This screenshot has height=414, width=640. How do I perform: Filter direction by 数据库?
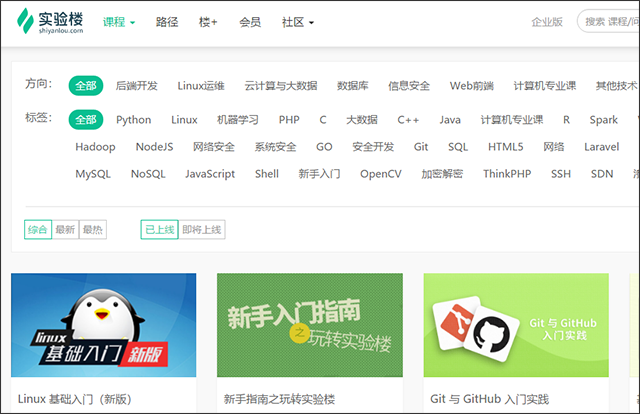click(x=352, y=86)
